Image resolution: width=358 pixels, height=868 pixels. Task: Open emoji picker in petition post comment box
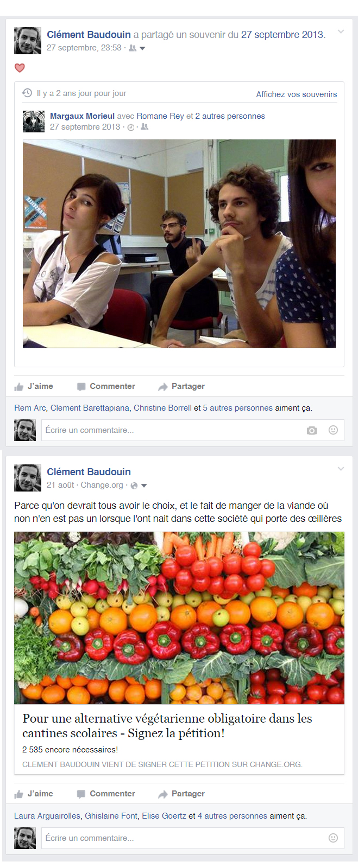point(333,838)
